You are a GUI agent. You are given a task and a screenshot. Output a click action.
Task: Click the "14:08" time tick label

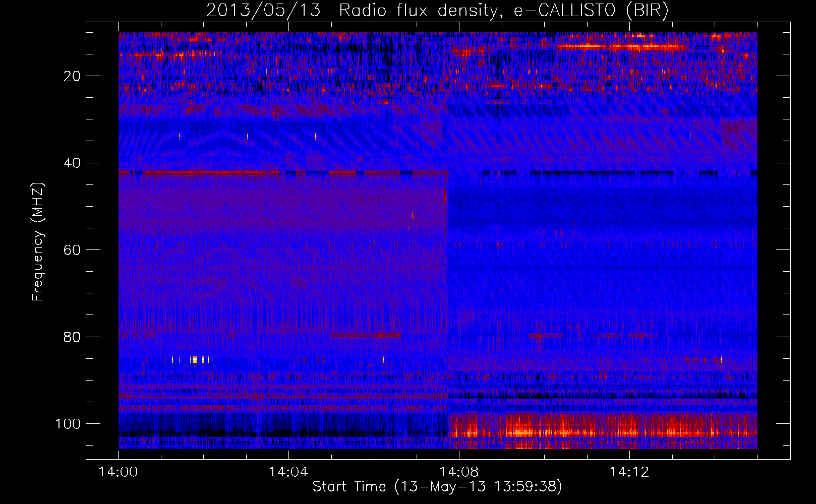coord(459,472)
